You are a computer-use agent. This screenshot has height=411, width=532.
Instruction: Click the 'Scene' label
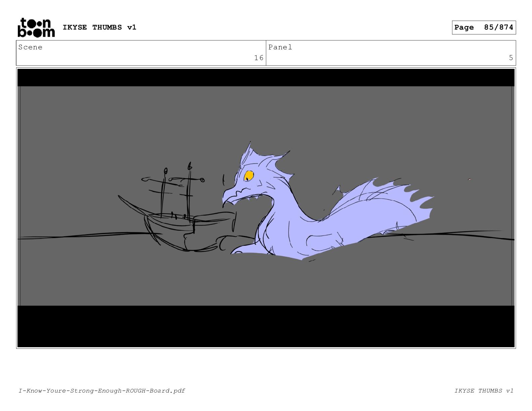pos(30,47)
